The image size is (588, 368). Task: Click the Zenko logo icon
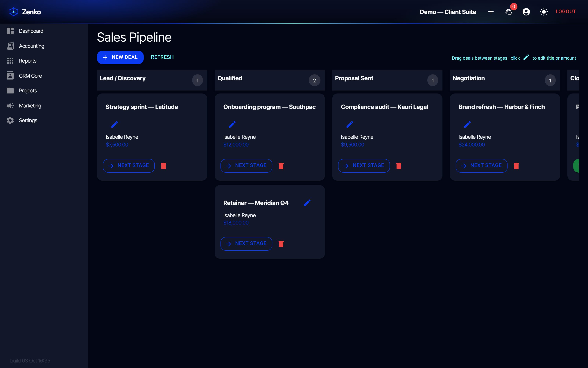(x=14, y=12)
